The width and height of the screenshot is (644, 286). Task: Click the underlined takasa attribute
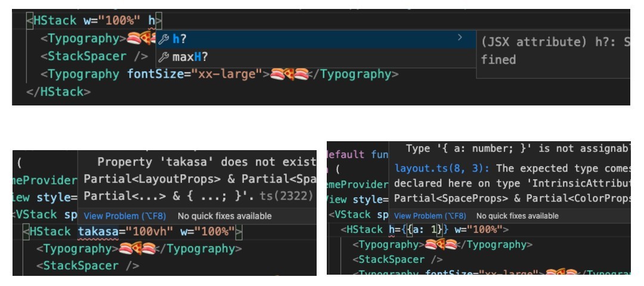point(98,231)
